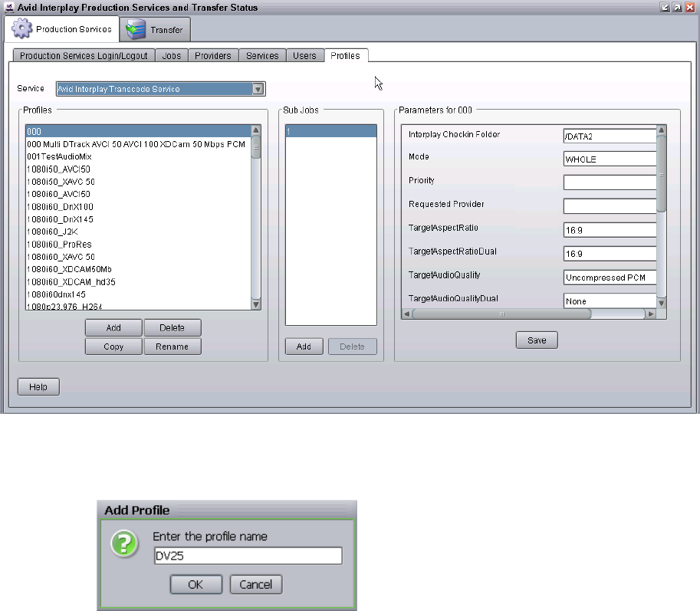Open the Services tab

(262, 55)
